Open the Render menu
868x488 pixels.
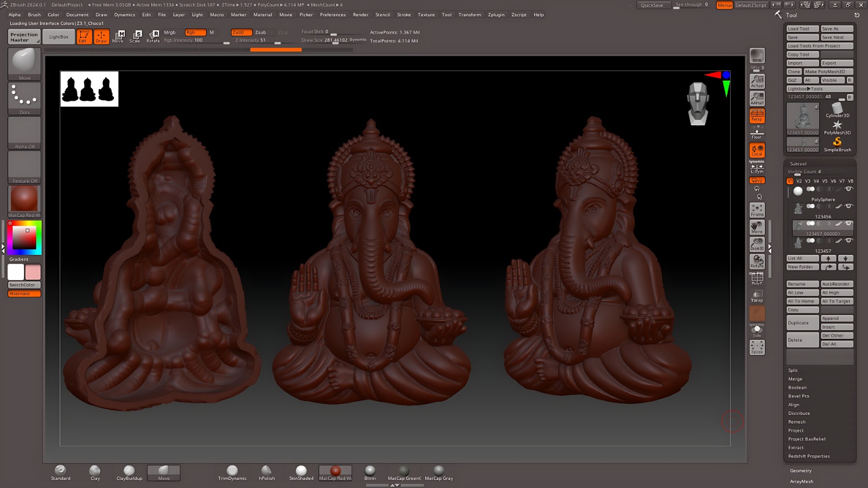(360, 15)
